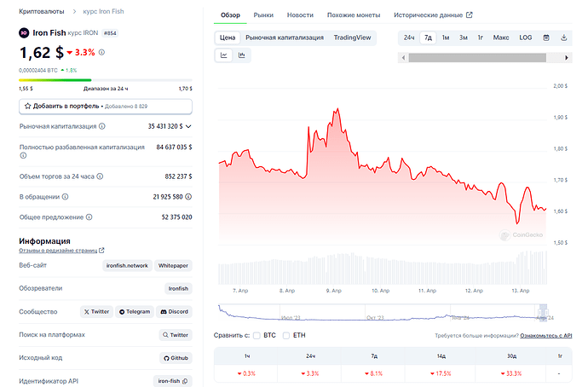Click the 24h range progress bar
The height and width of the screenshot is (387, 588).
(x=106, y=80)
